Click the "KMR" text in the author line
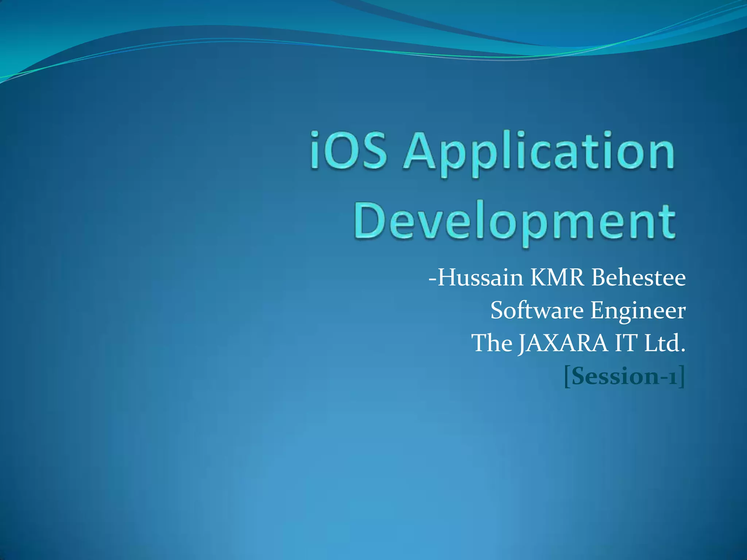This screenshot has height=560, width=747. [x=557, y=278]
